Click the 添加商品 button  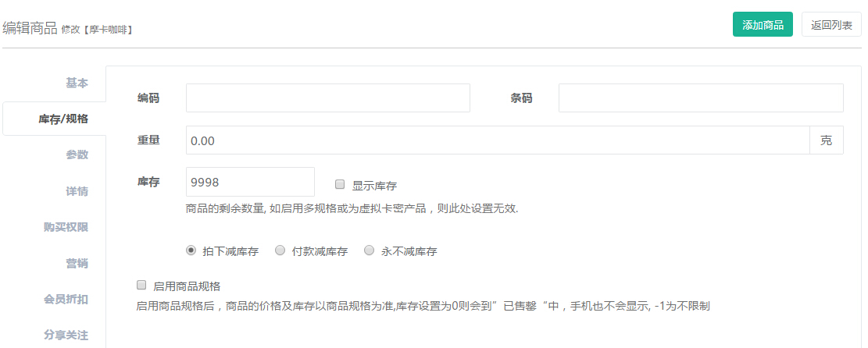pos(763,24)
